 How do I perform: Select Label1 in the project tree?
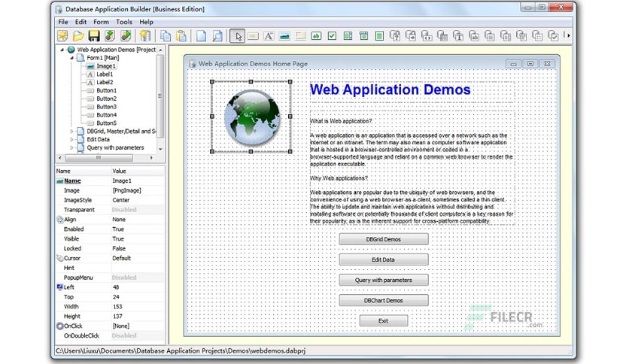[x=105, y=74]
